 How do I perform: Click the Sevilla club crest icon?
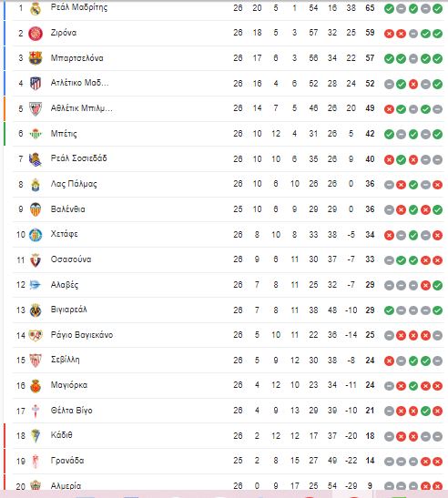click(x=36, y=361)
